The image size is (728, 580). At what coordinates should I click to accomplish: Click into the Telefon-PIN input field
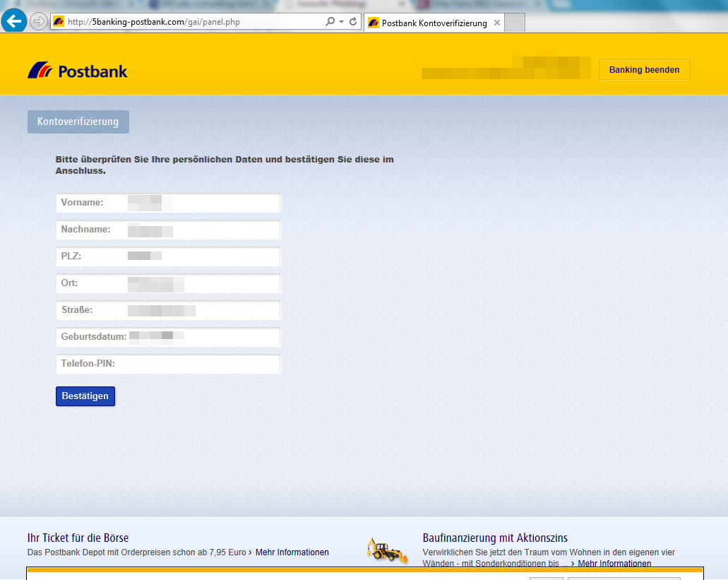pos(169,364)
